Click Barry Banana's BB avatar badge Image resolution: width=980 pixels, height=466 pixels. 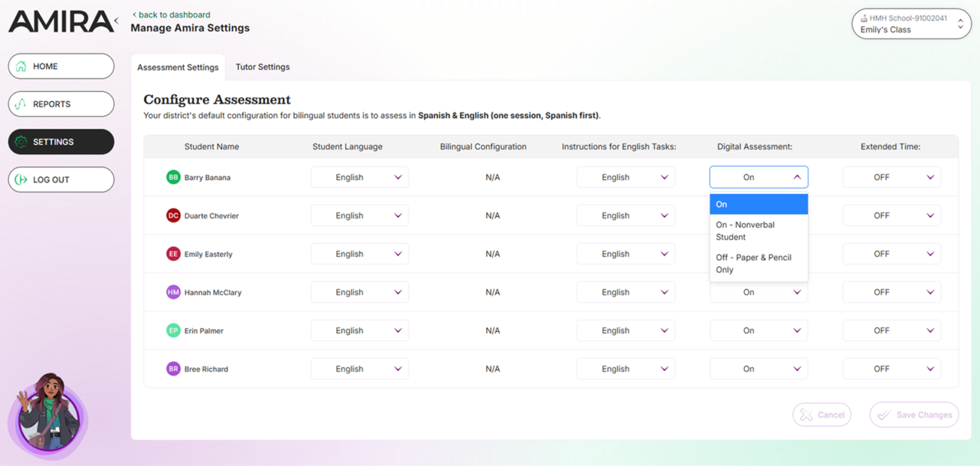pos(173,177)
